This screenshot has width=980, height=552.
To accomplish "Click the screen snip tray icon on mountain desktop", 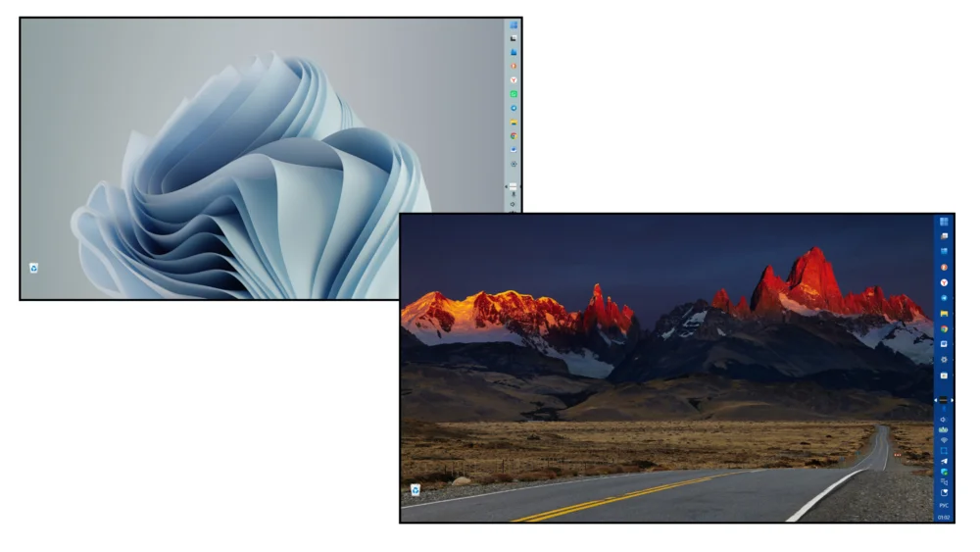I will point(944,451).
